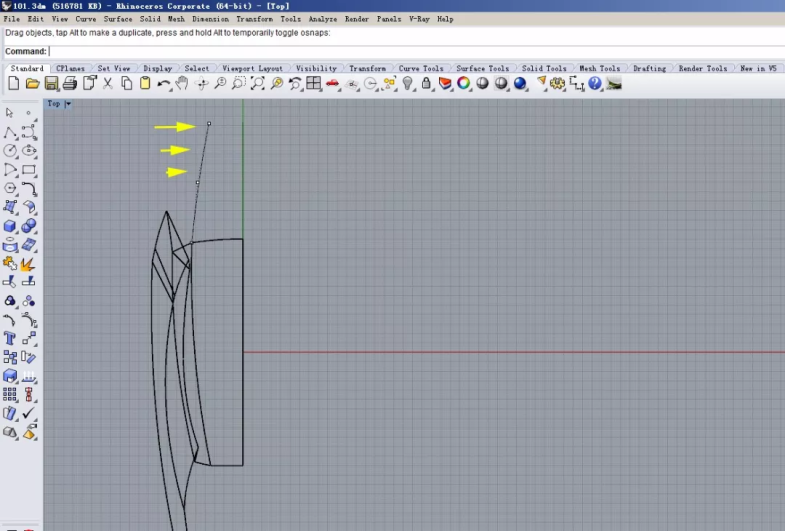
Task: Switch to the Curve Tools tab
Action: pos(420,69)
